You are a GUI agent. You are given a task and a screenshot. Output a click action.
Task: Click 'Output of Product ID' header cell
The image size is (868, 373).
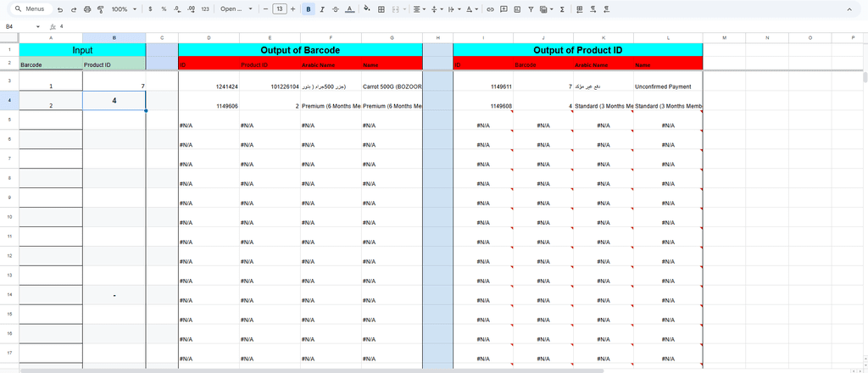[x=578, y=50]
